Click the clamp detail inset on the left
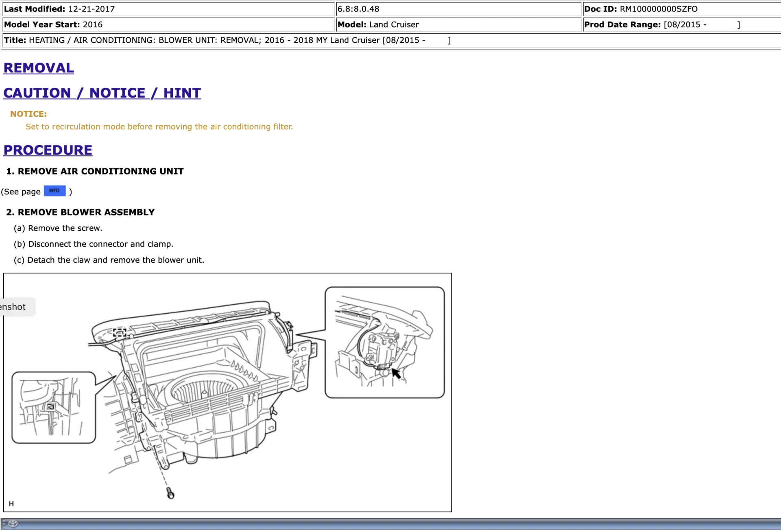This screenshot has width=781, height=532. click(54, 408)
